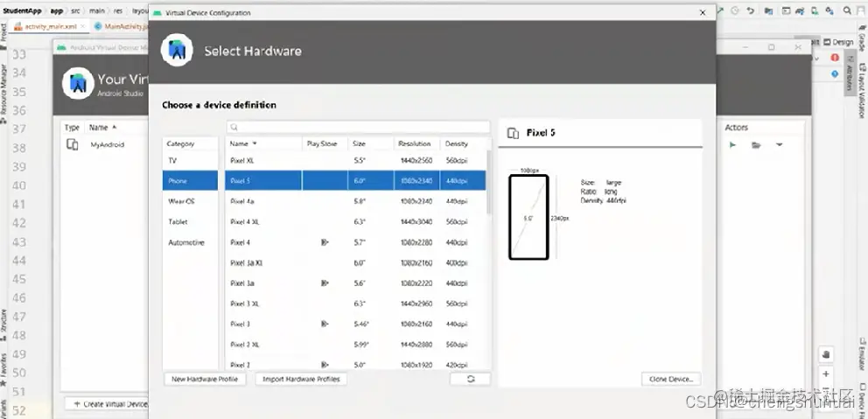This screenshot has height=419, width=868.
Task: Open Emulator side tool window
Action: pyautogui.click(x=863, y=354)
